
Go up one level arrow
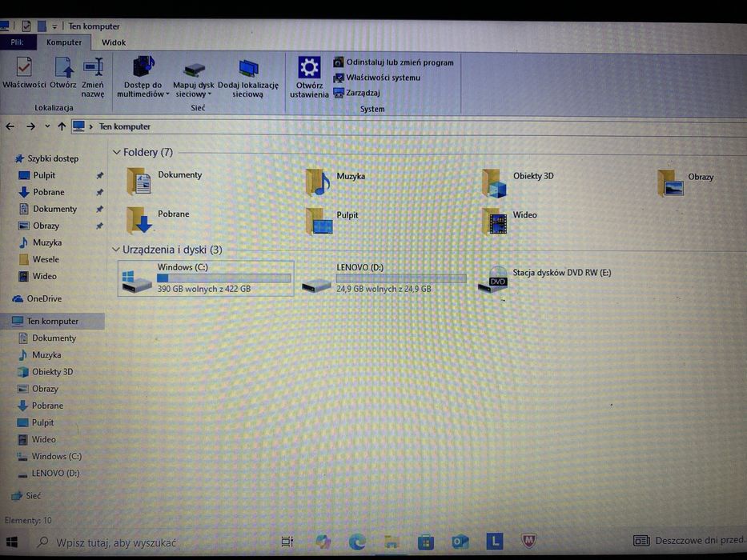(62, 126)
